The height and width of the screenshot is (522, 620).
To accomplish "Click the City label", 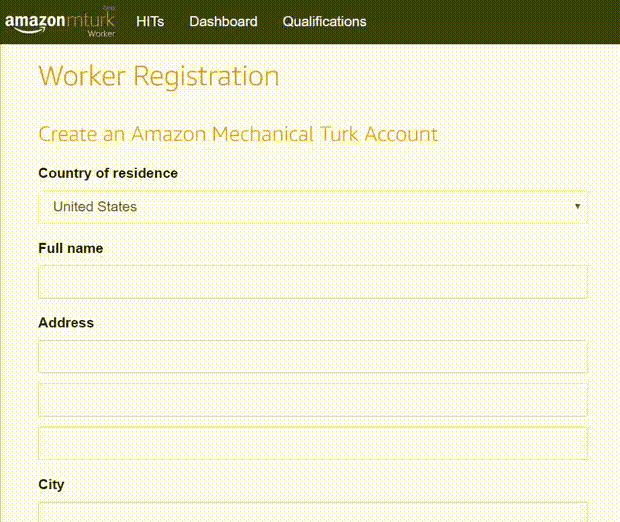I will (x=51, y=484).
